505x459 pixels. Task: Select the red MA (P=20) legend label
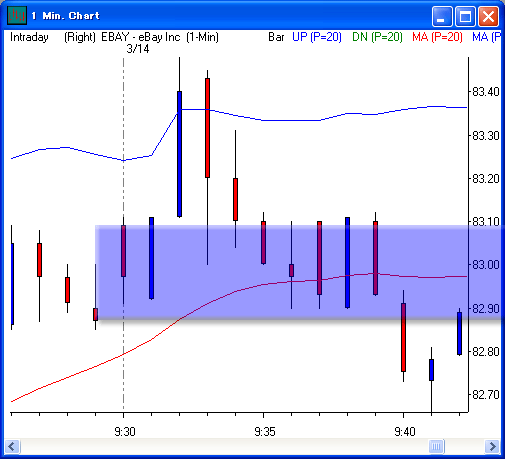pyautogui.click(x=437, y=37)
